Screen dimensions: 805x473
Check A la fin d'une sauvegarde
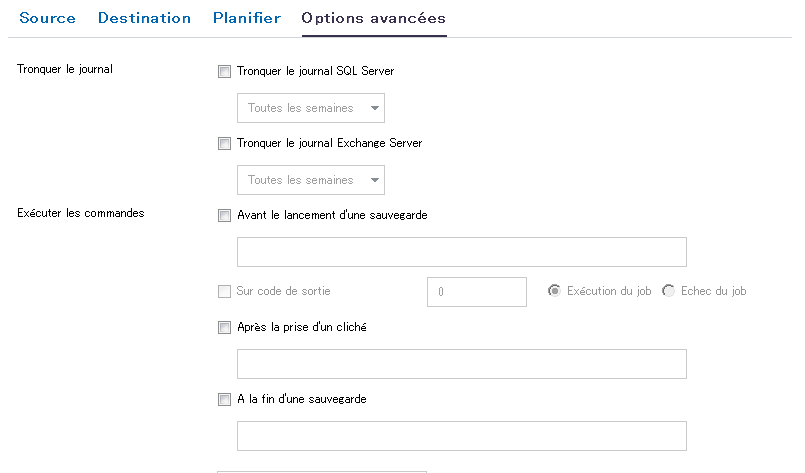pyautogui.click(x=224, y=400)
